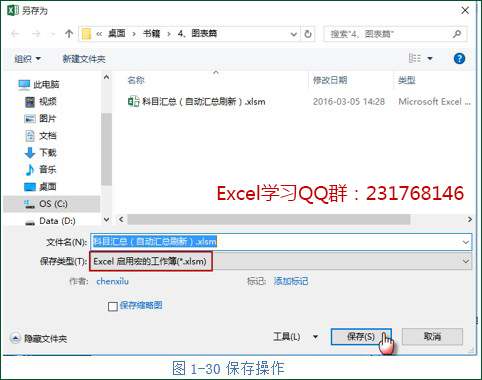Sort by 类型 column header

407,80
